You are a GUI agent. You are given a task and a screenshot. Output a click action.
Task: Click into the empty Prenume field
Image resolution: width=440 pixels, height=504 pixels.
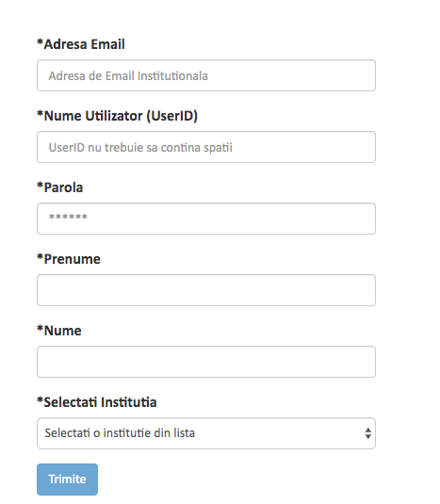[x=206, y=290]
